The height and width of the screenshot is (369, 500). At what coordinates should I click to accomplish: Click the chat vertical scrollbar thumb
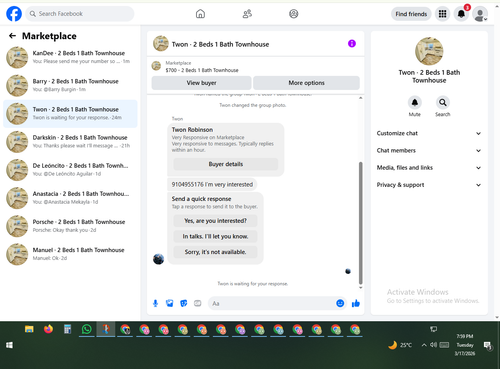pyautogui.click(x=360, y=223)
